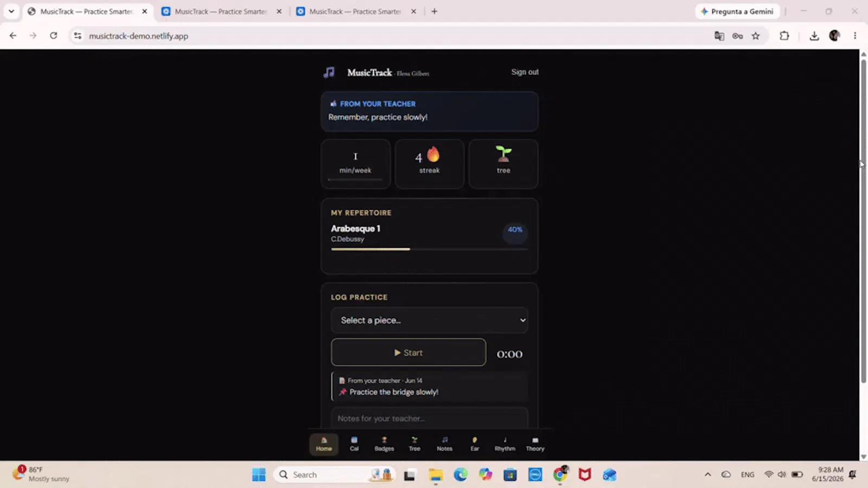Open Microsoft Store from the taskbar

510,475
